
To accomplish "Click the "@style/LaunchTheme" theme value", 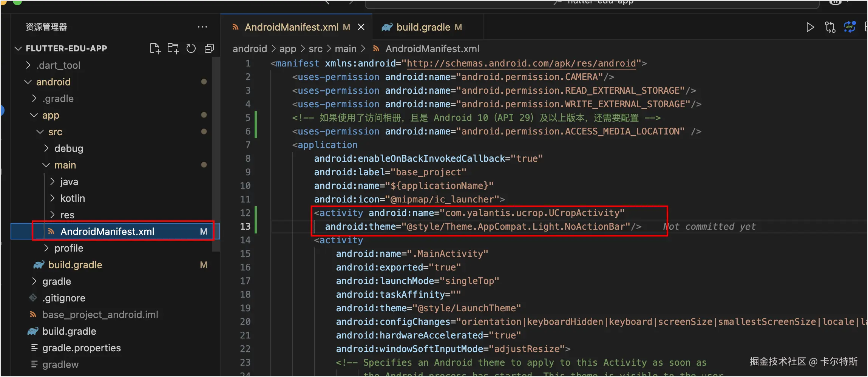I will click(x=466, y=308).
